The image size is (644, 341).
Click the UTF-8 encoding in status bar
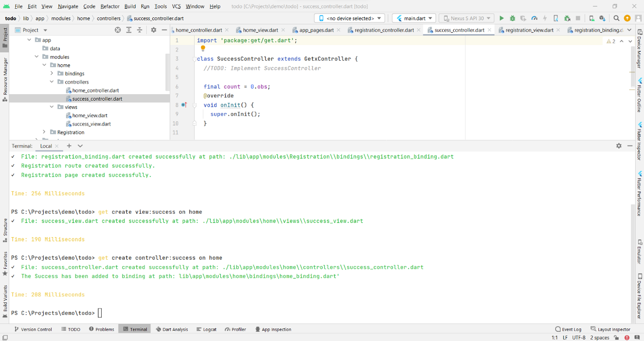[x=579, y=337]
